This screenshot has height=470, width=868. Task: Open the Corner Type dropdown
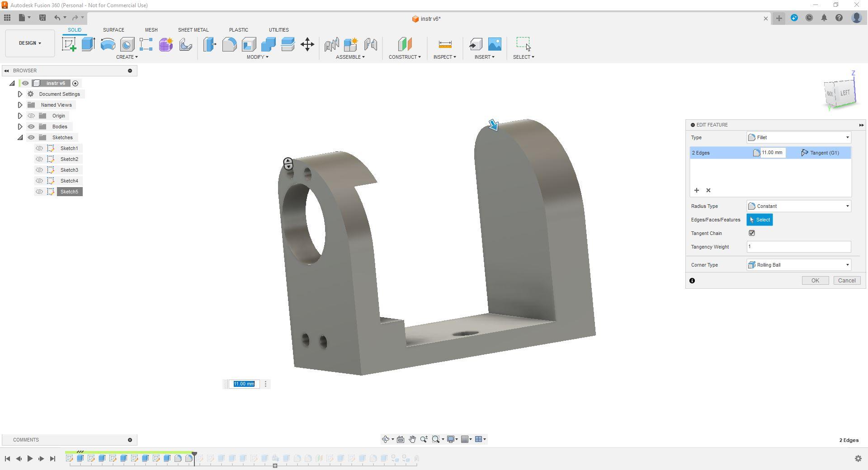coord(799,265)
